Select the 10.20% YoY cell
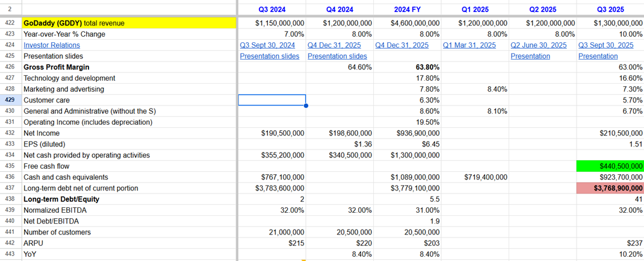 (610, 254)
